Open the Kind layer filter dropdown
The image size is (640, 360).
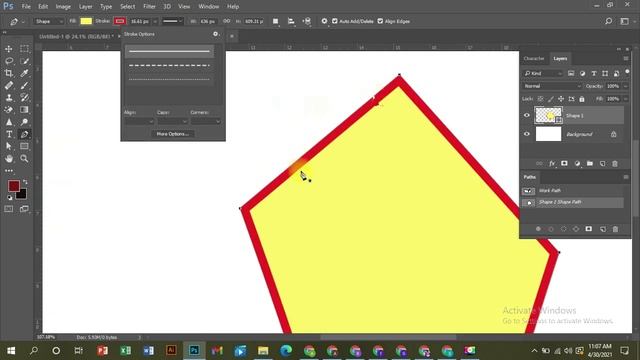click(x=543, y=73)
